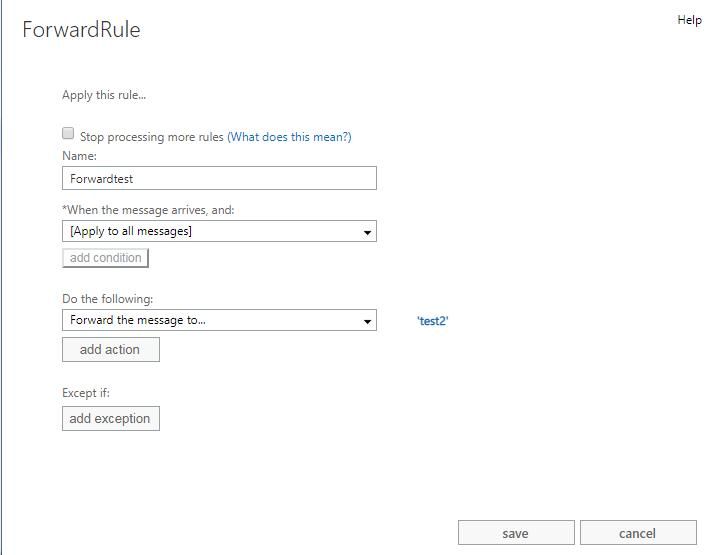This screenshot has width=721, height=555.
Task: Open the Help link
Action: [689, 20]
